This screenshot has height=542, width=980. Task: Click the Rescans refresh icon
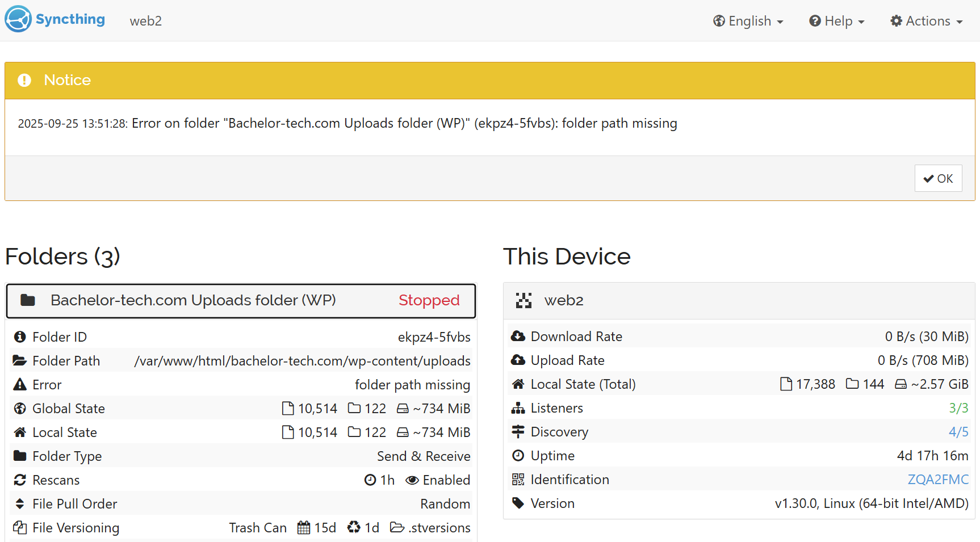20,480
